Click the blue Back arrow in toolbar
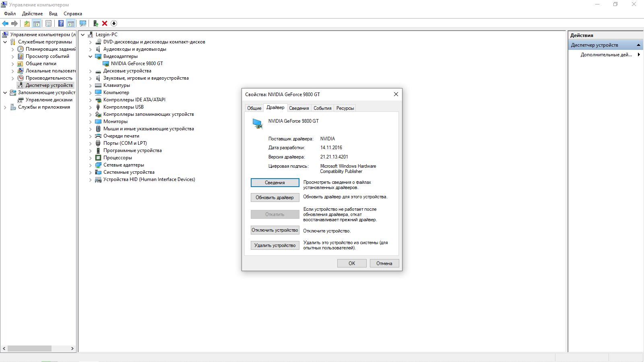The width and height of the screenshot is (644, 362). (5, 23)
